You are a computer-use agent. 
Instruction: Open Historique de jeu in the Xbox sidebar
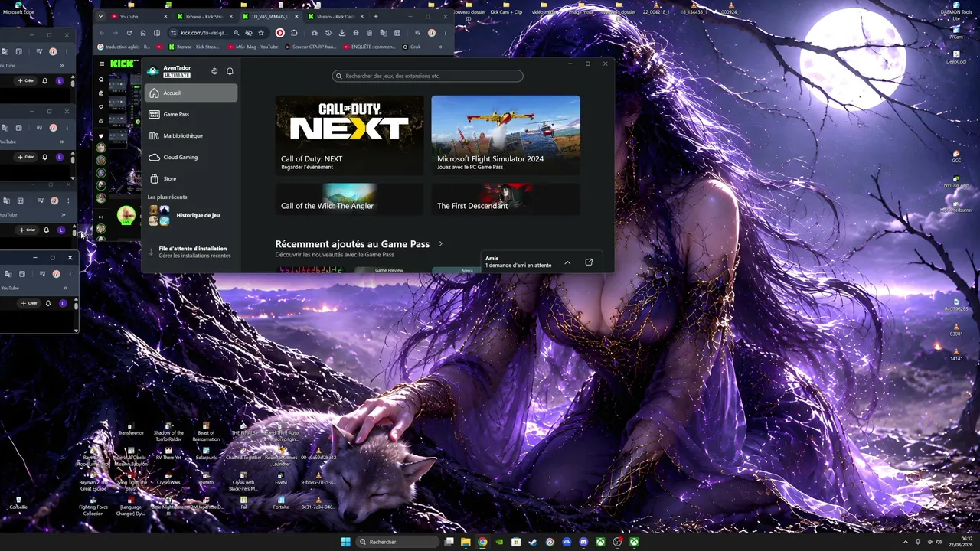click(x=191, y=215)
